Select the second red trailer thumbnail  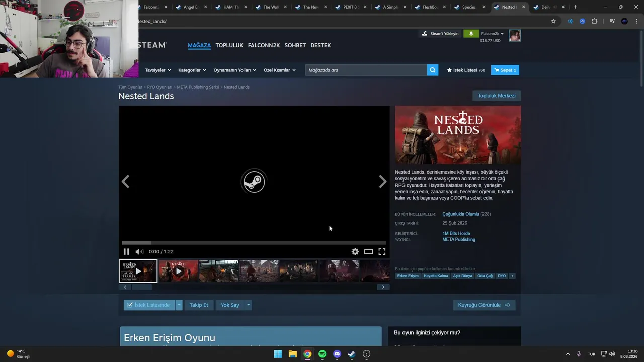[x=178, y=271]
